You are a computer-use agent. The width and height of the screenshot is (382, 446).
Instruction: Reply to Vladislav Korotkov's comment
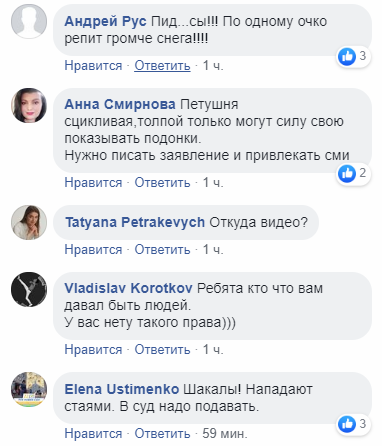[162, 350]
